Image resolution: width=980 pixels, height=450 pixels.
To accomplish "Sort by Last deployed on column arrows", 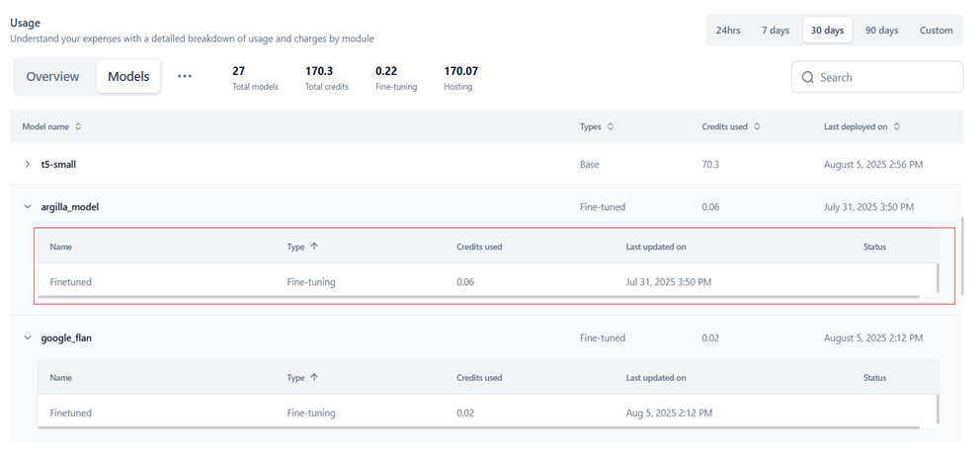I will [897, 126].
